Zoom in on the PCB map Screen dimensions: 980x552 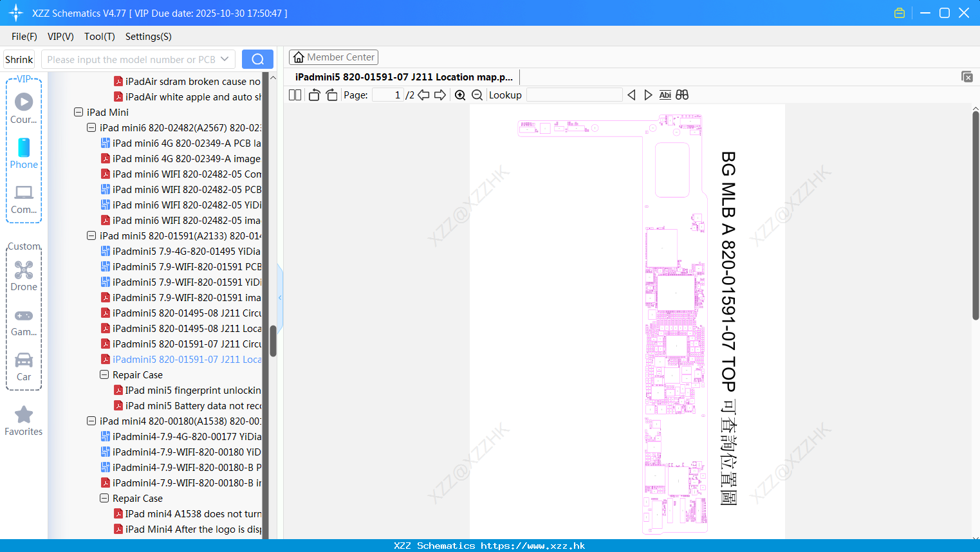(460, 95)
